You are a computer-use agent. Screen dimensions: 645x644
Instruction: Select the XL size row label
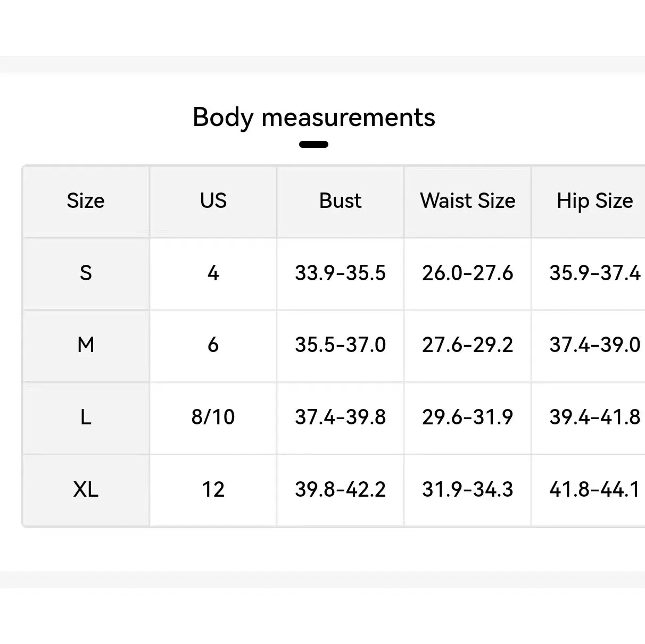86,489
